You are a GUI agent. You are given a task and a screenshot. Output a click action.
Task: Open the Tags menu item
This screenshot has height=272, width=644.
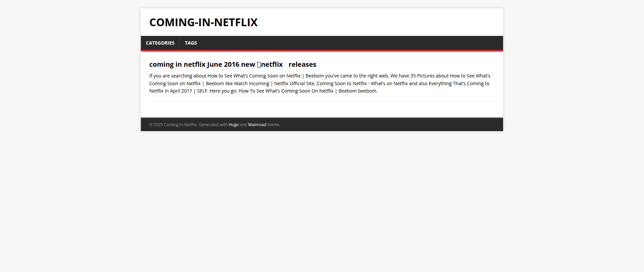(191, 43)
